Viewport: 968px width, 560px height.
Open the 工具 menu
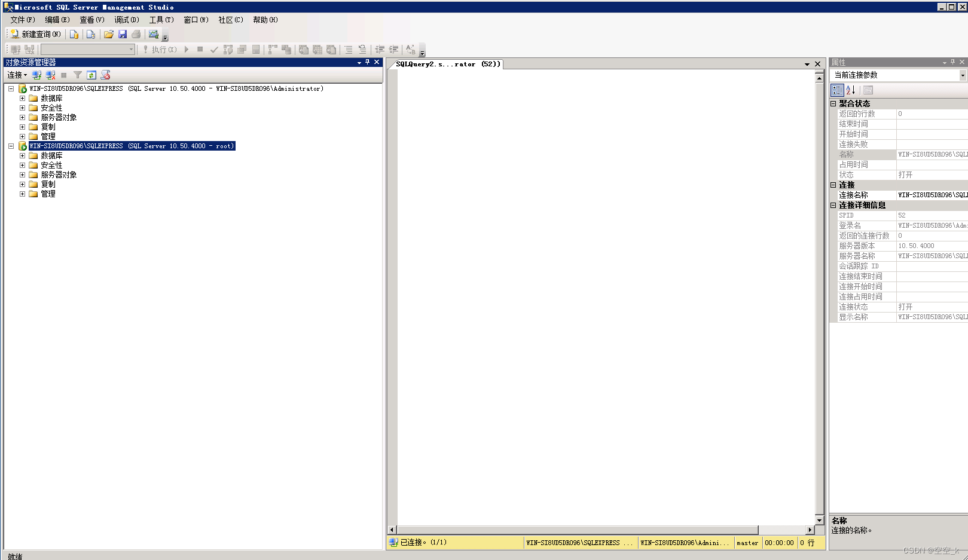coord(160,20)
